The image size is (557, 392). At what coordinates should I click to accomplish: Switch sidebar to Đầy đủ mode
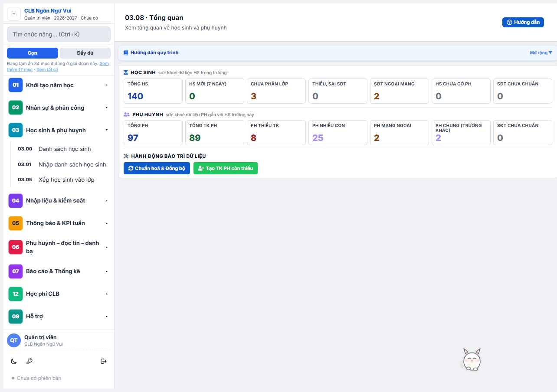tap(85, 53)
